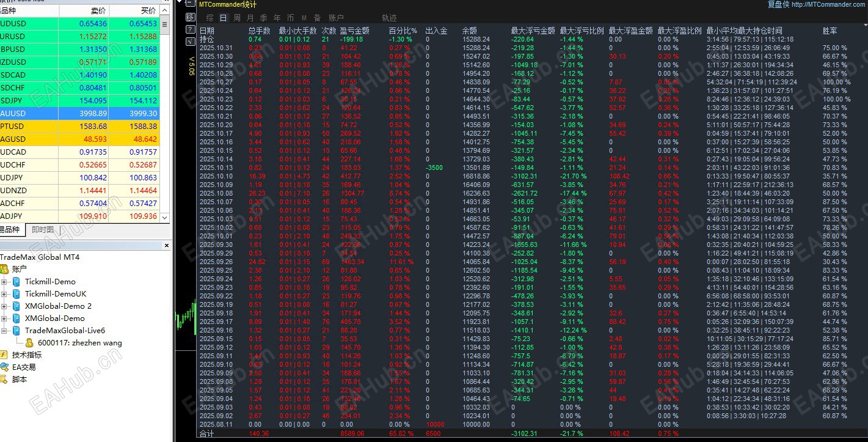Viewport: 868px width, 442px height.
Task: Click the XMGlobal-Demo 2 server icon
Action: (x=16, y=306)
